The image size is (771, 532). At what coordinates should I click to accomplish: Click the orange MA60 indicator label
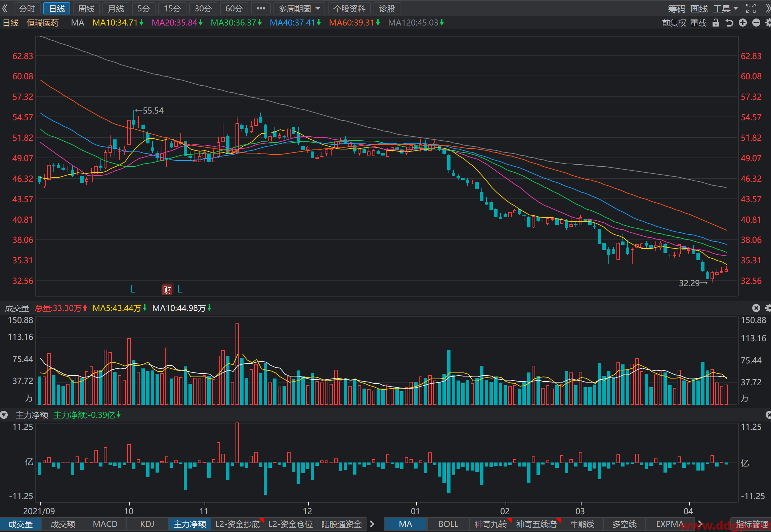pyautogui.click(x=354, y=23)
